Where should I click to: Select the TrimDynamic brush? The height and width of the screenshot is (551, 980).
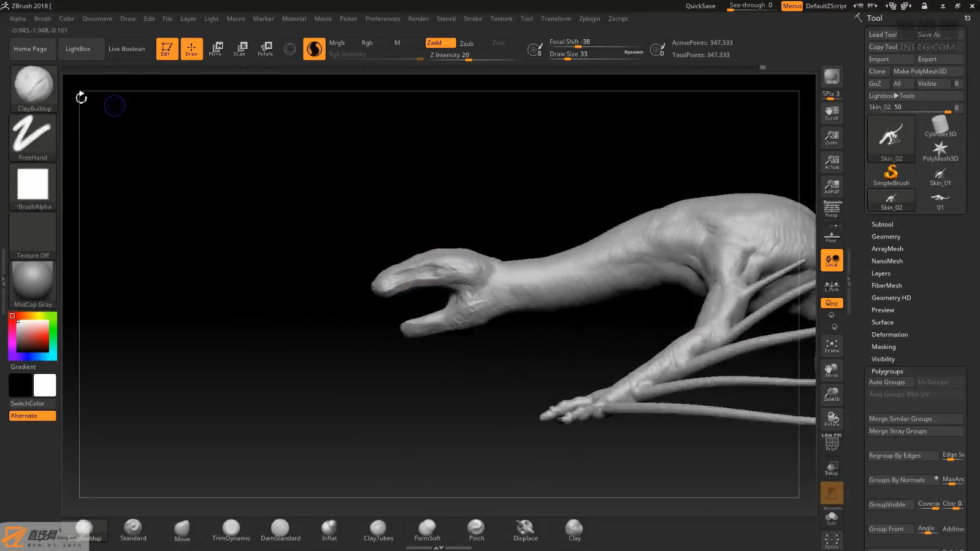231,531
